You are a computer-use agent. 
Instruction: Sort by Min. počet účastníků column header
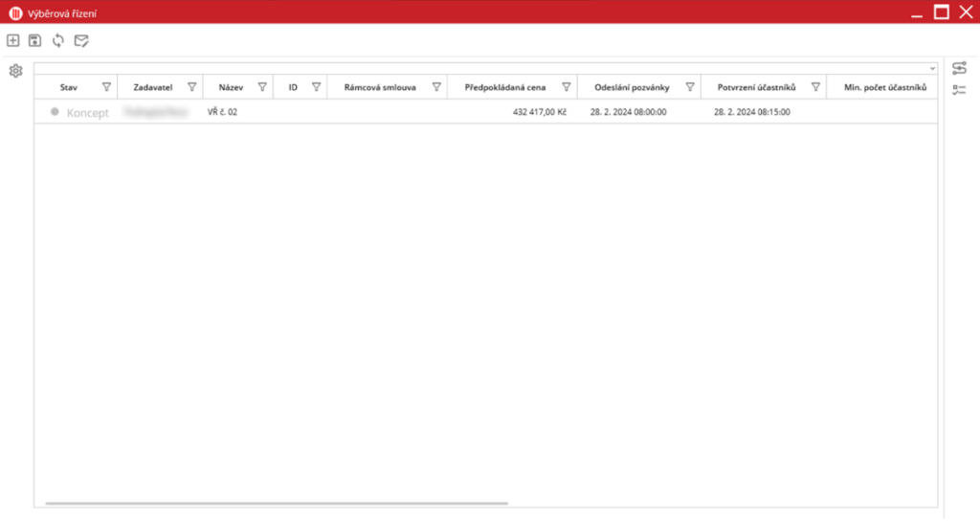880,87
